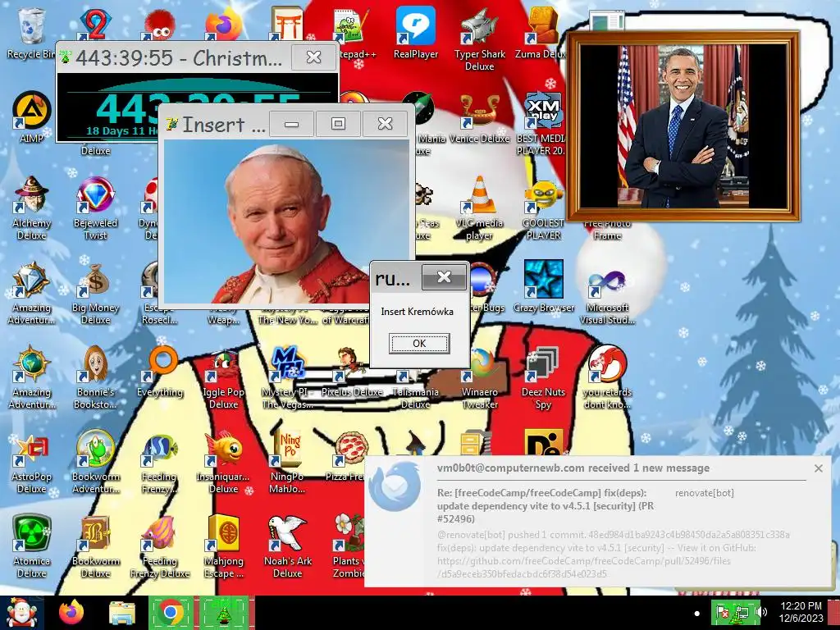Open Talismania Deluxe shortcut
The width and height of the screenshot is (840, 630).
(x=416, y=391)
